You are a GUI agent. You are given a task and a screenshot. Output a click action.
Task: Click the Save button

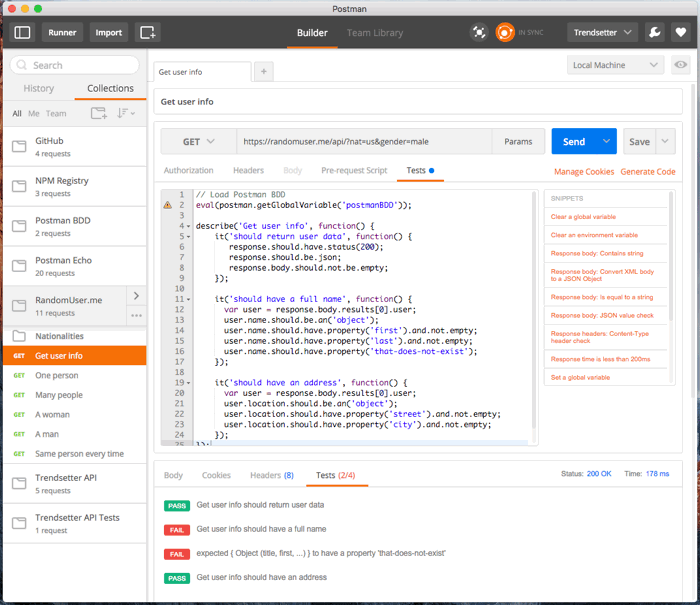pyautogui.click(x=639, y=142)
